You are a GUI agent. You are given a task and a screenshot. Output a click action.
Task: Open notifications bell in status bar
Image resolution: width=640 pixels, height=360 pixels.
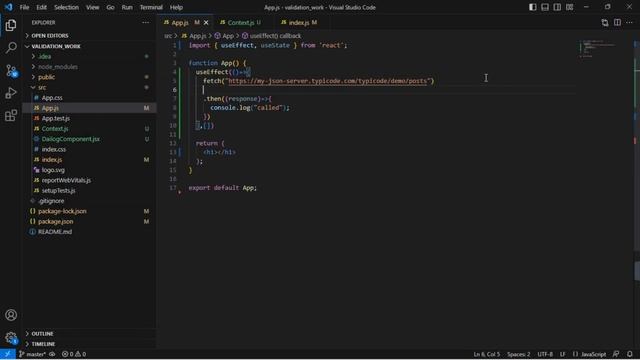[630, 354]
